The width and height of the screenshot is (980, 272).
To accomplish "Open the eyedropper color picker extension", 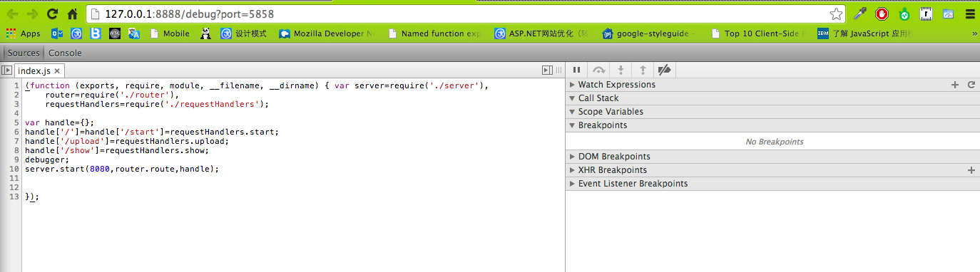I will pos(860,14).
